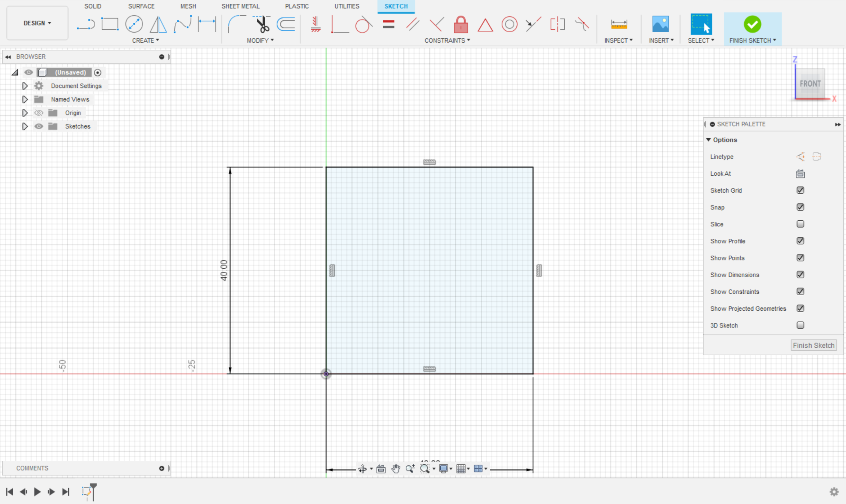Expand the Document Settings node
The image size is (846, 504).
pos(25,86)
